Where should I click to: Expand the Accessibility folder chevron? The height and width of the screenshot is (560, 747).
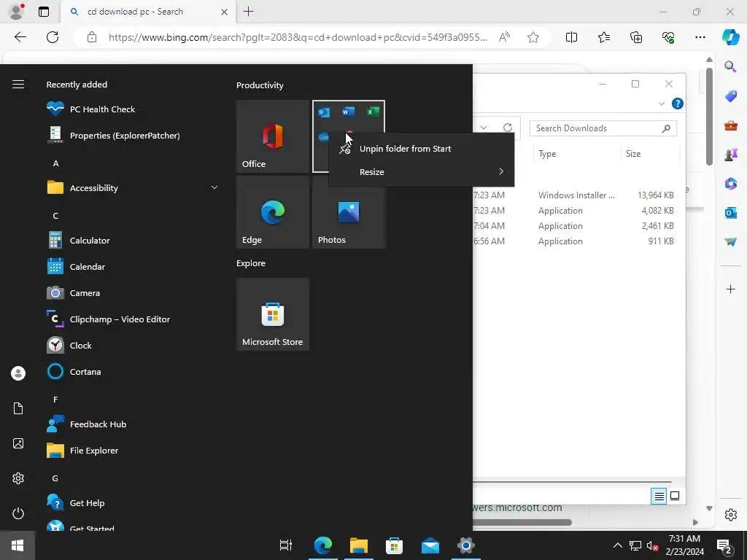tap(214, 187)
